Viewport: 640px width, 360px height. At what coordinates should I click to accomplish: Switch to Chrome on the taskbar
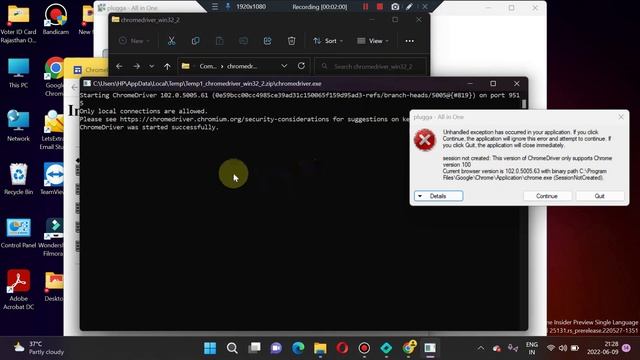pos(408,348)
